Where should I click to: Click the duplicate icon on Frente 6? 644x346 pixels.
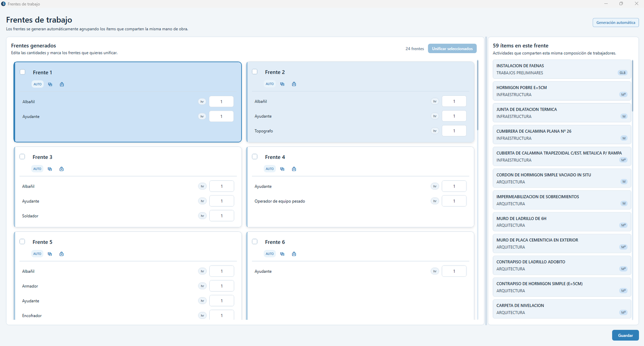point(282,254)
